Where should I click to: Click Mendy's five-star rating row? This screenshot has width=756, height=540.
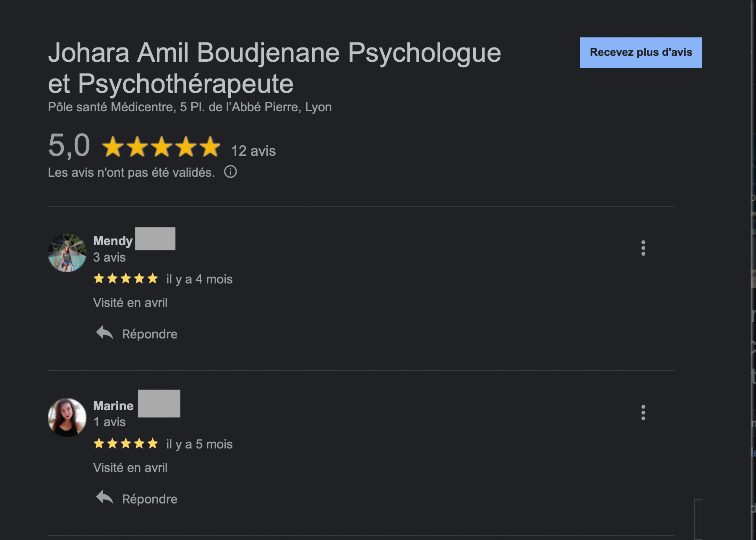pos(126,278)
